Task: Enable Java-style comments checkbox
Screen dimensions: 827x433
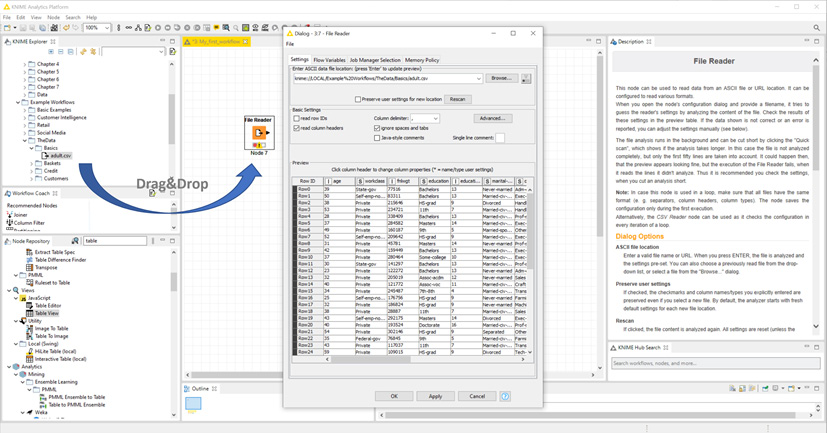Action: click(377, 138)
